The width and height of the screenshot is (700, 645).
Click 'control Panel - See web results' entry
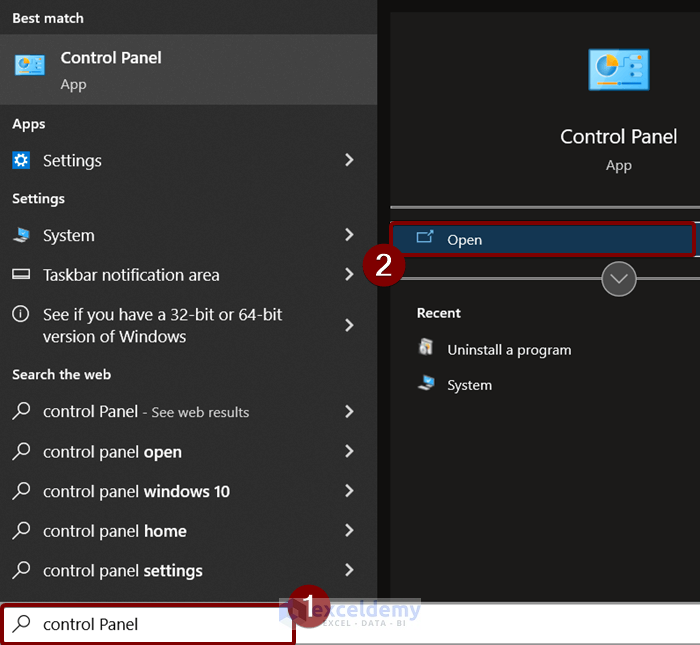(188, 412)
